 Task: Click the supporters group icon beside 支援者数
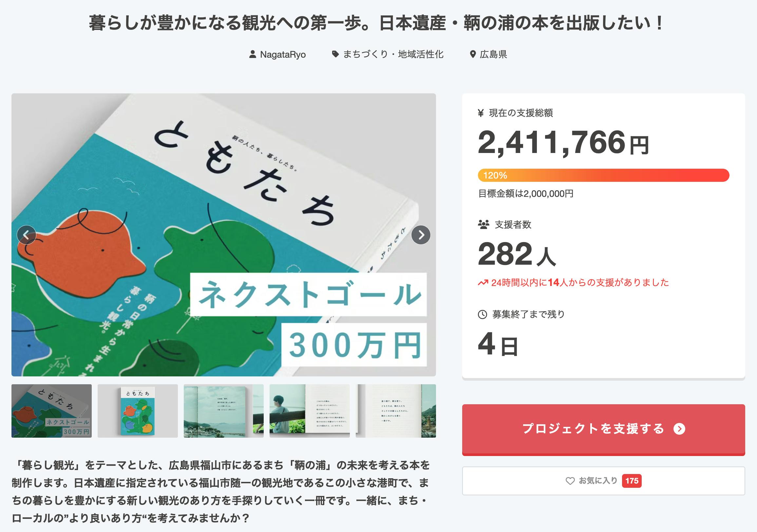pos(484,225)
